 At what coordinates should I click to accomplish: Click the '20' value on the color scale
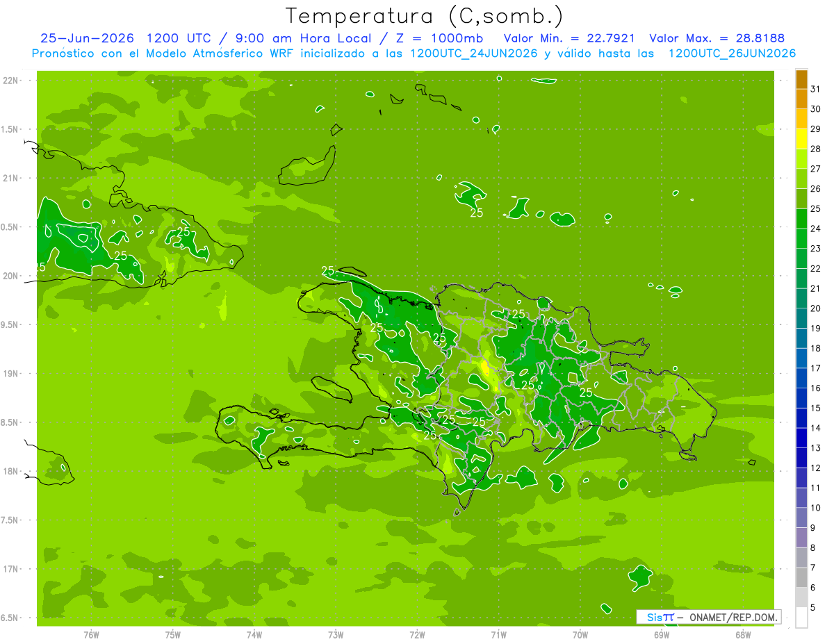815,308
